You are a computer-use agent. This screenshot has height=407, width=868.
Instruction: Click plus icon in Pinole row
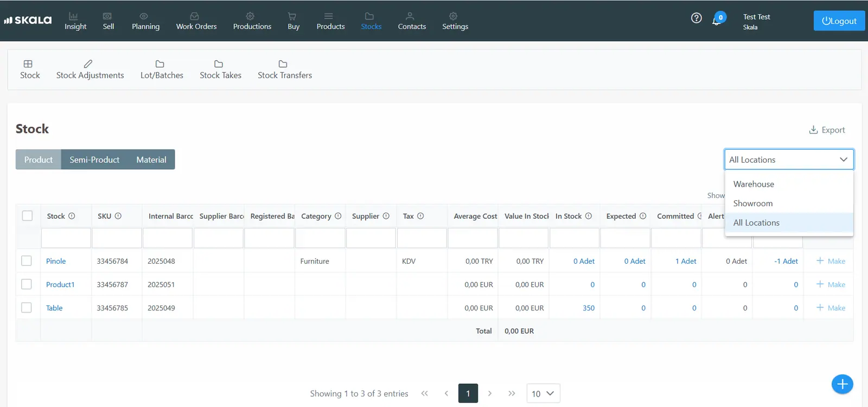click(x=820, y=261)
